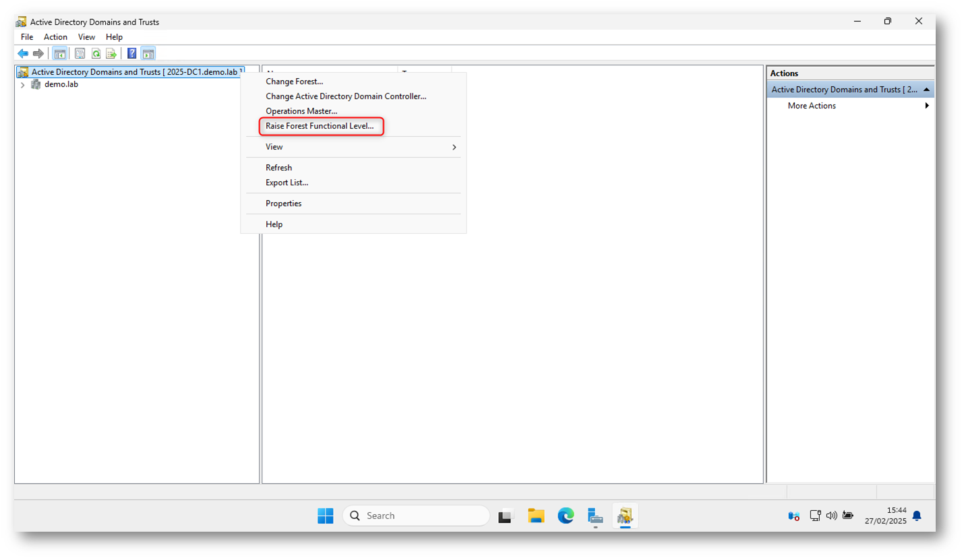Click the green Refresh toolbar icon
Screen dimensions: 964x560
[96, 53]
